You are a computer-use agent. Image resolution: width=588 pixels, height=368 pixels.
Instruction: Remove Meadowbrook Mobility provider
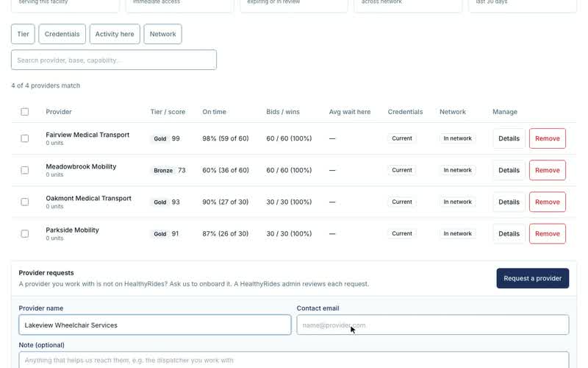[547, 171]
